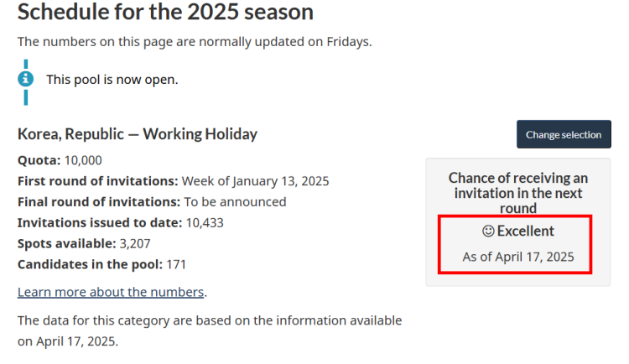Click the First round of invitations date
Viewport: 629px width, 364px height.
[x=255, y=181]
